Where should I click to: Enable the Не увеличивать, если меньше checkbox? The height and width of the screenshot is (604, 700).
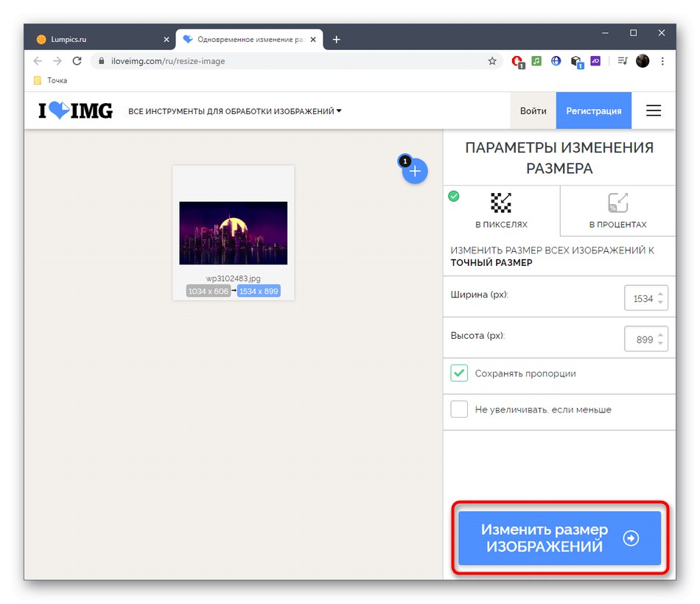click(x=459, y=409)
